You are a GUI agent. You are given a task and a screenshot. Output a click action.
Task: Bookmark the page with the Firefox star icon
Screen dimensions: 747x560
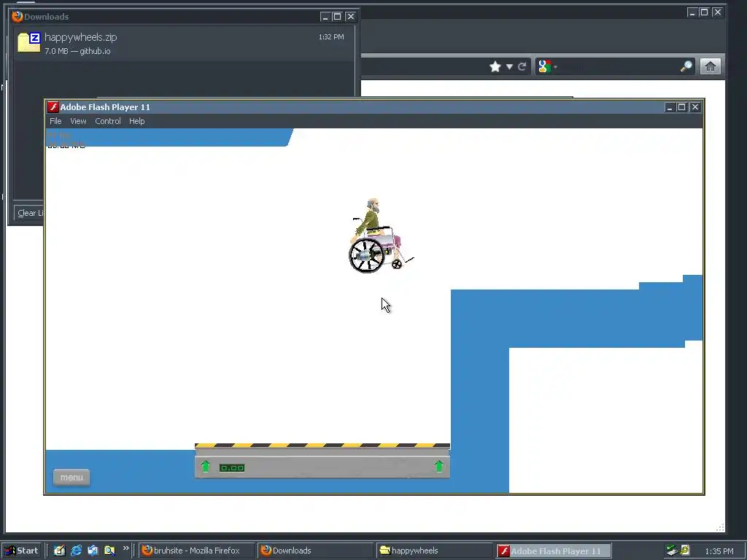[x=495, y=66]
